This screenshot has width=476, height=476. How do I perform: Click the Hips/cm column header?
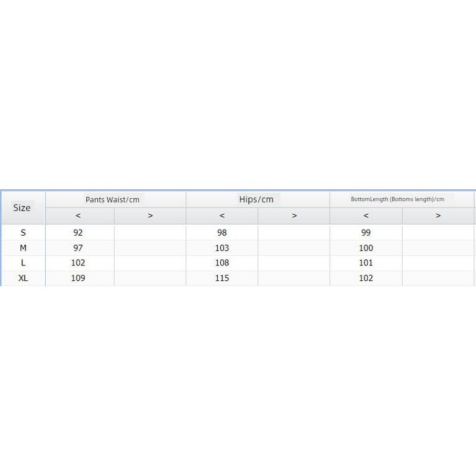coord(256,199)
